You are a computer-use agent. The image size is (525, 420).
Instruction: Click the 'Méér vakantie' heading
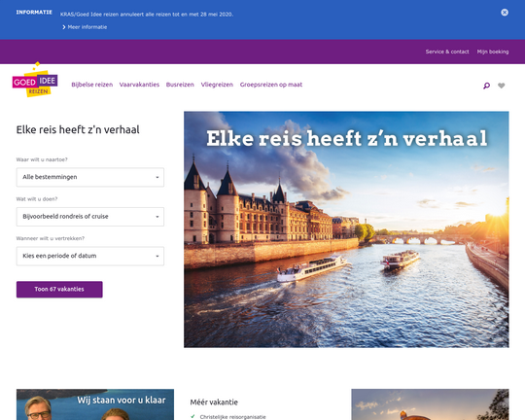click(x=214, y=402)
